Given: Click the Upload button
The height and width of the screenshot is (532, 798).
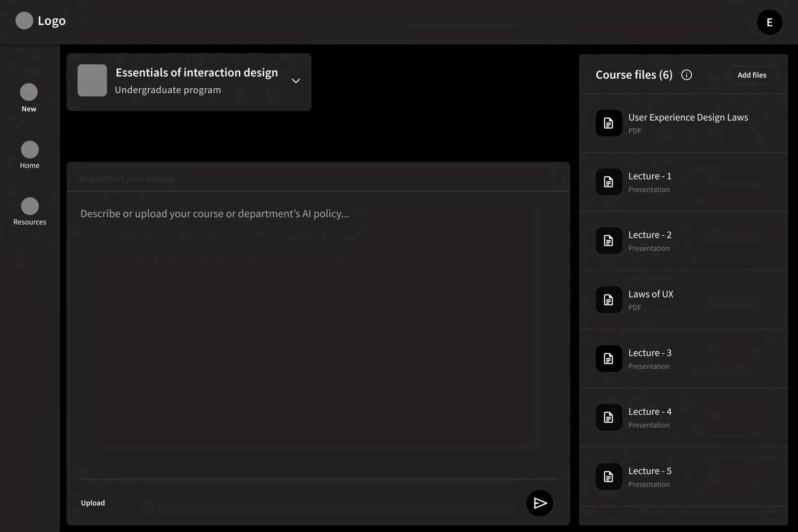Looking at the screenshot, I should coord(93,503).
